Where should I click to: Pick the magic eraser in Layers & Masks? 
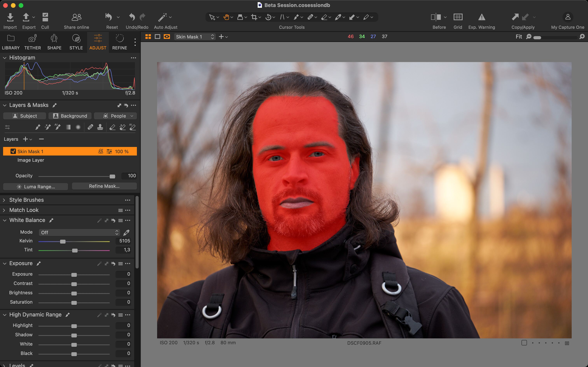(123, 127)
